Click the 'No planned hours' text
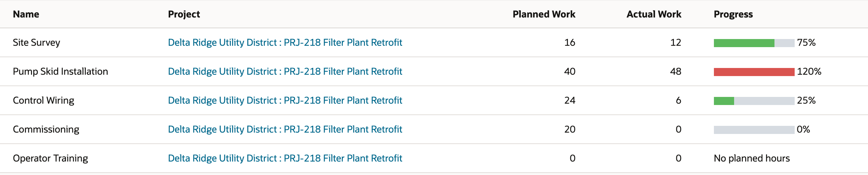This screenshot has height=175, width=868. (x=752, y=159)
